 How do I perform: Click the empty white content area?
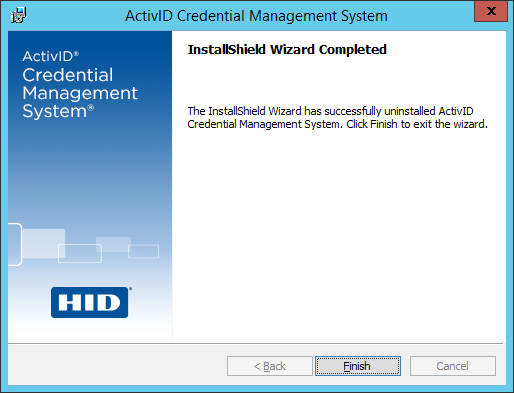(x=337, y=233)
